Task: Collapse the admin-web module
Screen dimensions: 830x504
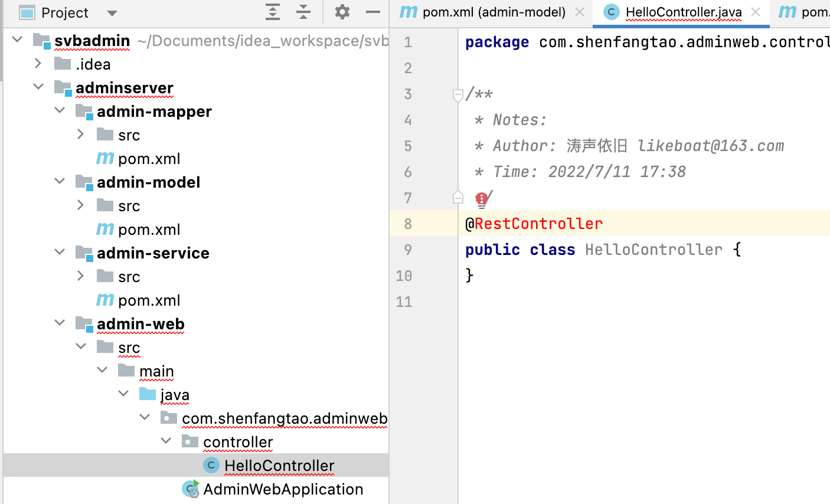Action: [x=60, y=323]
